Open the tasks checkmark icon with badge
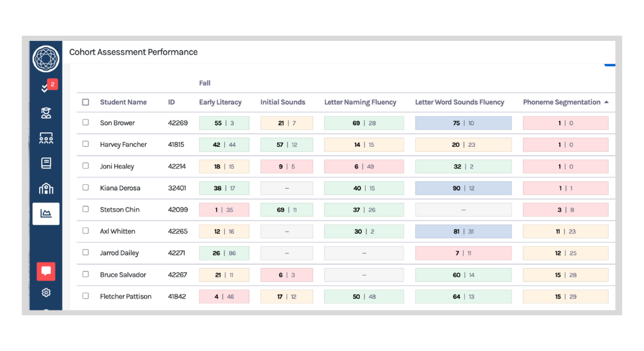644x351 pixels. [46, 88]
